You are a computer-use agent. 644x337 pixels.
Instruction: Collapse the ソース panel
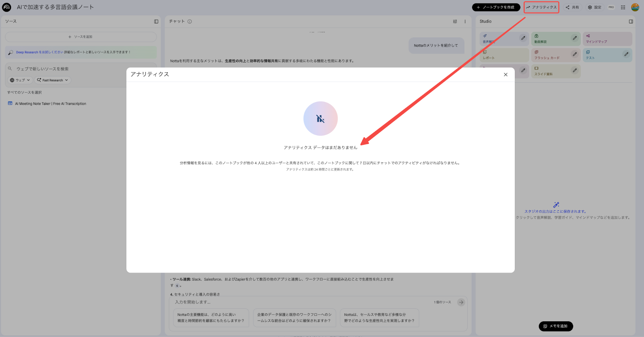156,21
